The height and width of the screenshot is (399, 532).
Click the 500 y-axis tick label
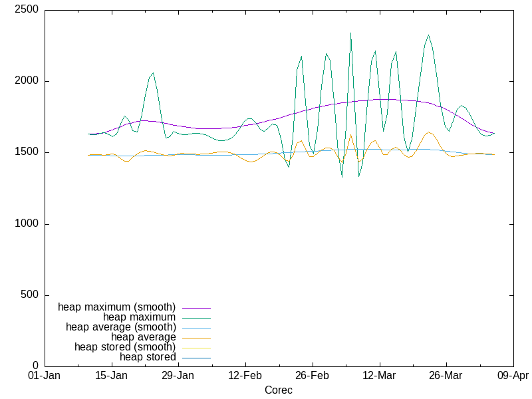pos(30,295)
